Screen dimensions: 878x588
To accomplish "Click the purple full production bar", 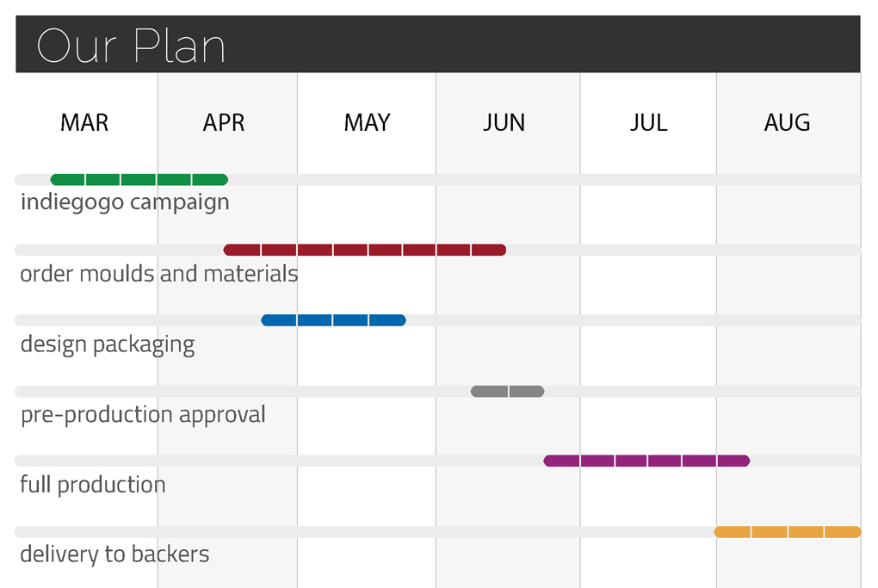I will pos(646,461).
